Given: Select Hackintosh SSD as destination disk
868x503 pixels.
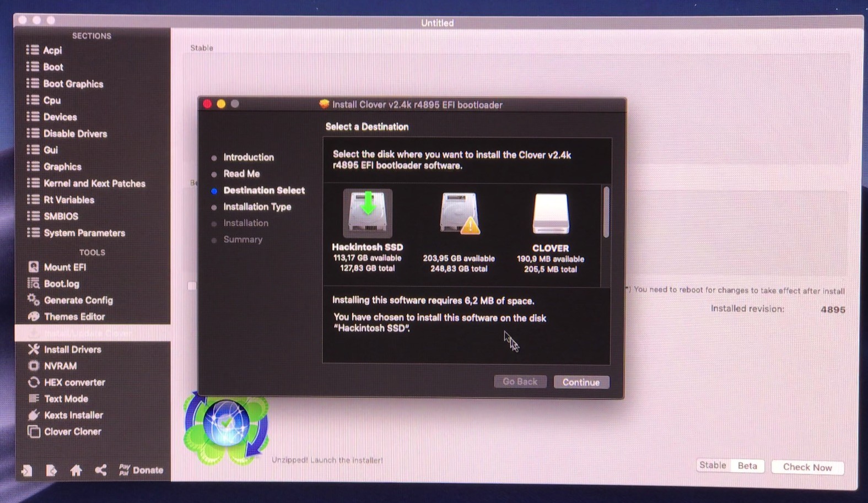Looking at the screenshot, I should (368, 214).
